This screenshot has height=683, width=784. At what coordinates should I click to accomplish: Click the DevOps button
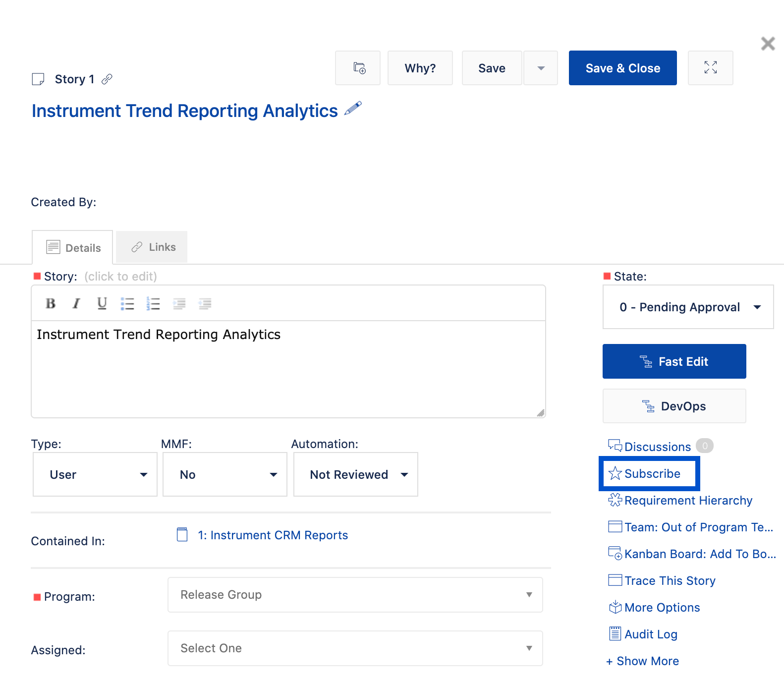point(674,406)
